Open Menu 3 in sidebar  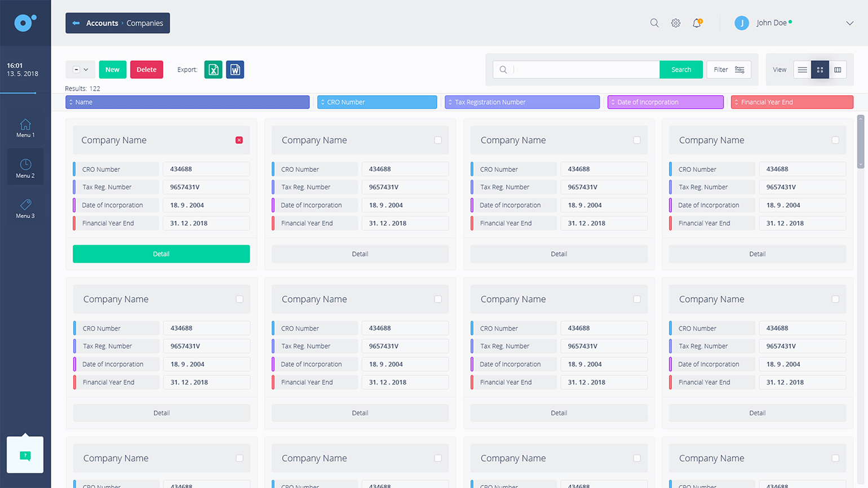click(x=25, y=208)
